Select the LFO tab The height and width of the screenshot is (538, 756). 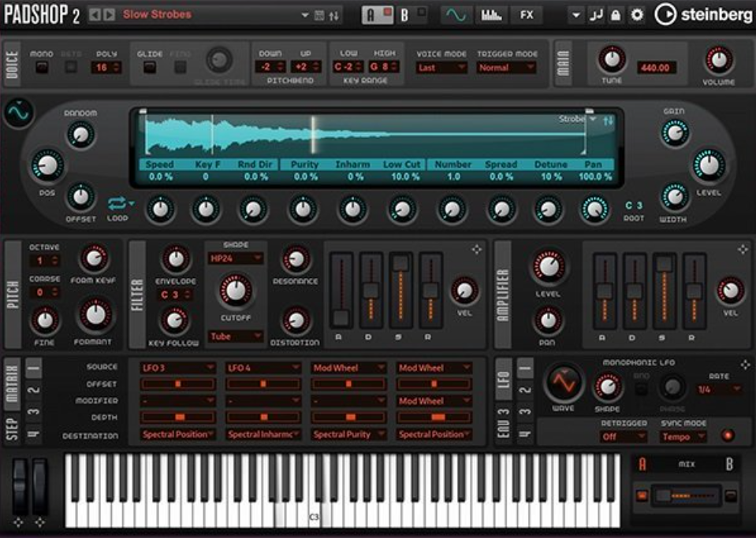tap(504, 379)
